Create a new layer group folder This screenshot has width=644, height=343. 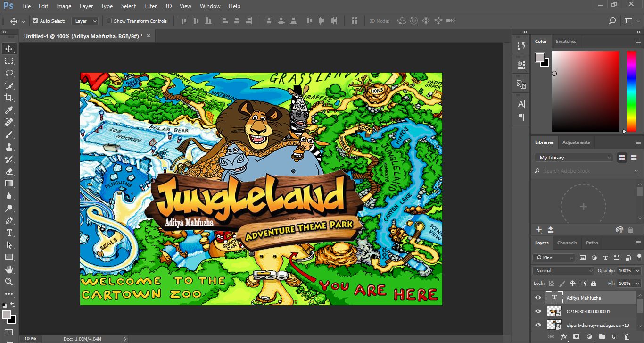(602, 337)
